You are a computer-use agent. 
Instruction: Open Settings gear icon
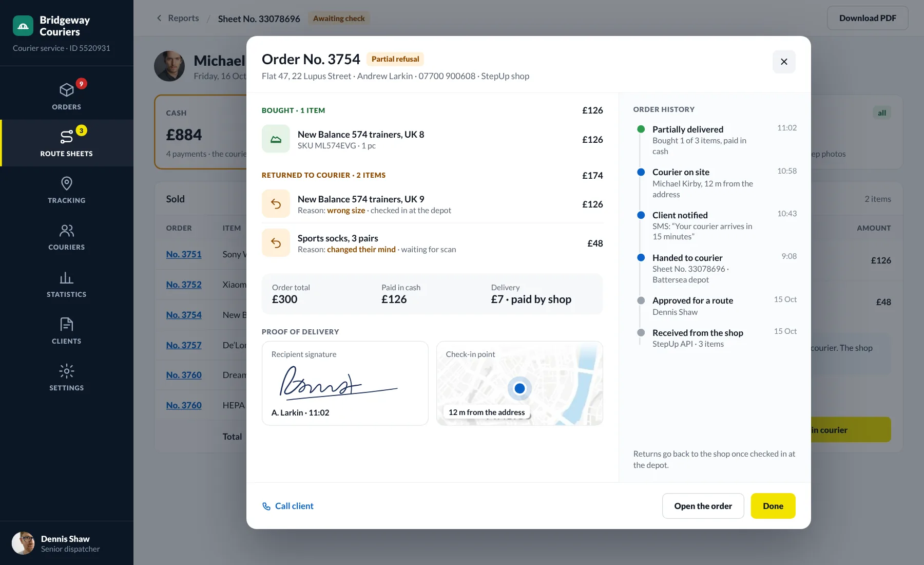67,371
